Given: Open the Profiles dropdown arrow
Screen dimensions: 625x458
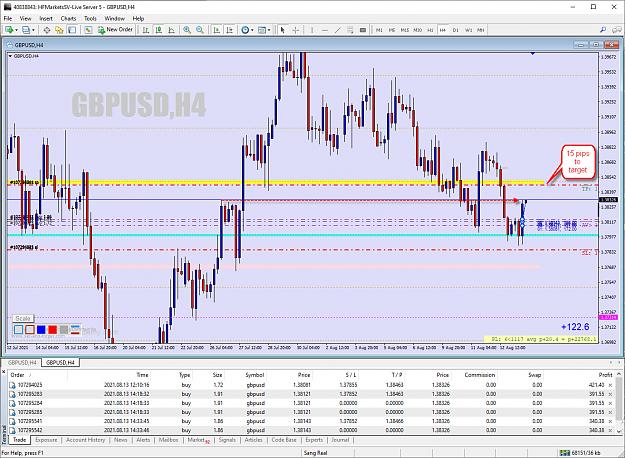Looking at the screenshot, I should pyautogui.click(x=33, y=30).
